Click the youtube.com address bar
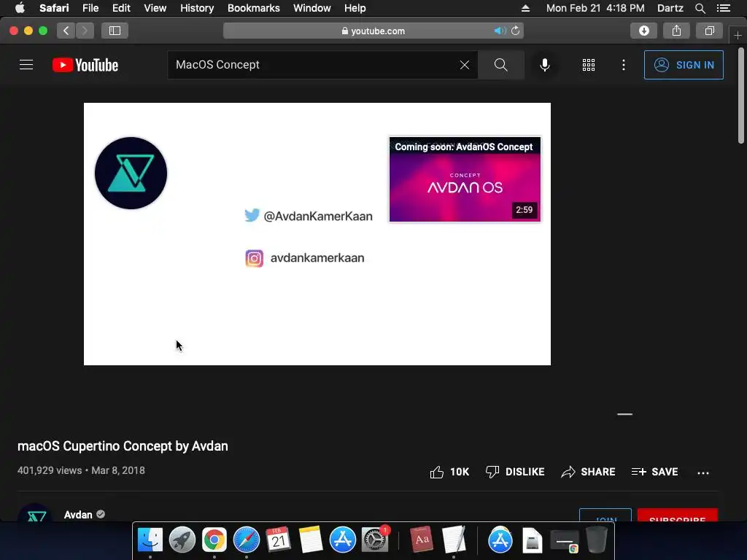This screenshot has height=560, width=747. coord(373,31)
